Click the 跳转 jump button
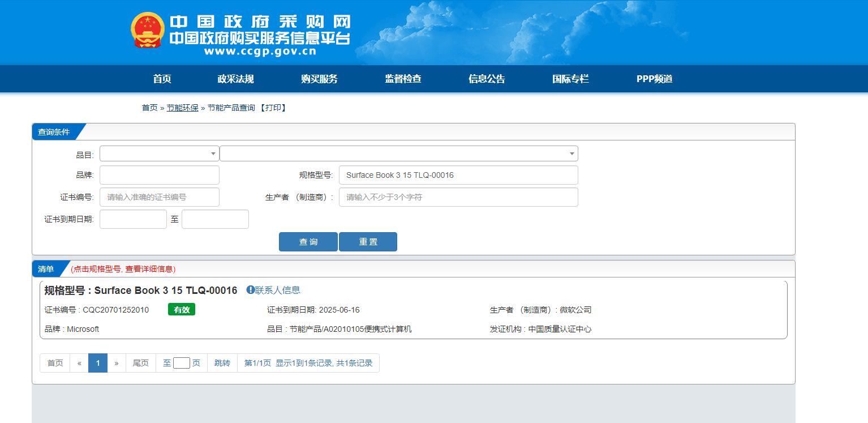868x423 pixels. click(x=222, y=363)
